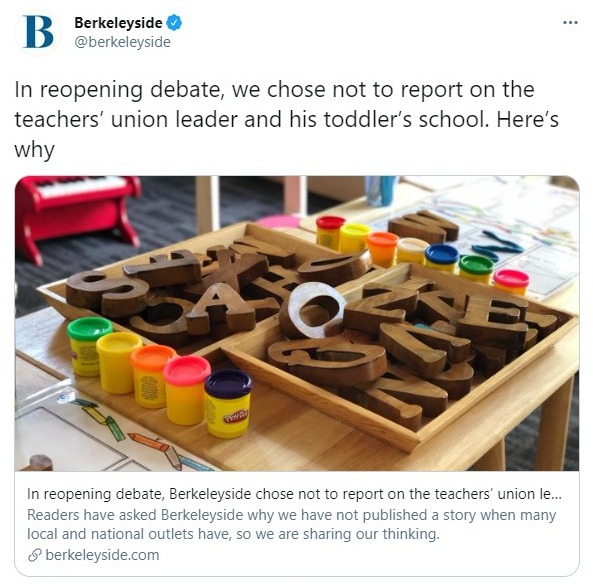This screenshot has width=593, height=584.
Task: Click the green-lidded Play-Doh can on left
Action: coord(89,346)
